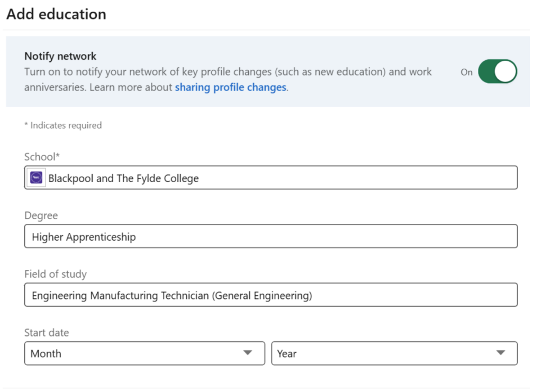The image size is (542, 392).
Task: Click the Field of study label
Action: coord(55,274)
